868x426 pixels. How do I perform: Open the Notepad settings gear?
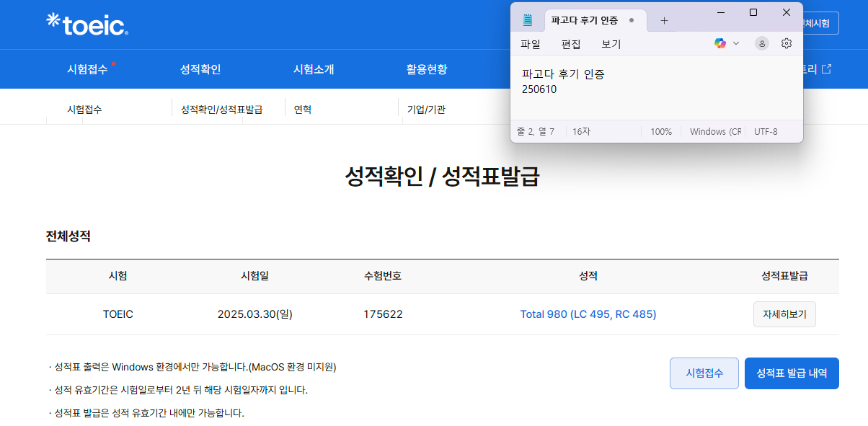pyautogui.click(x=787, y=43)
